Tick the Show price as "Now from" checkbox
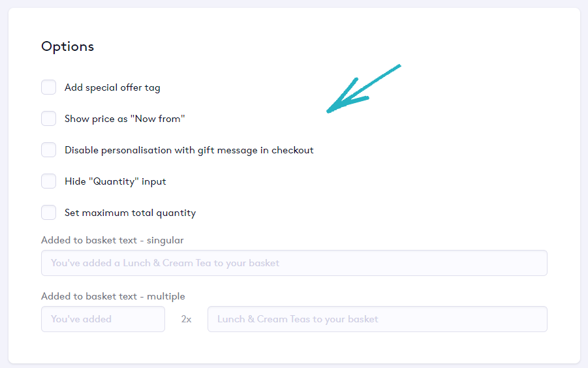This screenshot has width=588, height=368. coord(49,119)
